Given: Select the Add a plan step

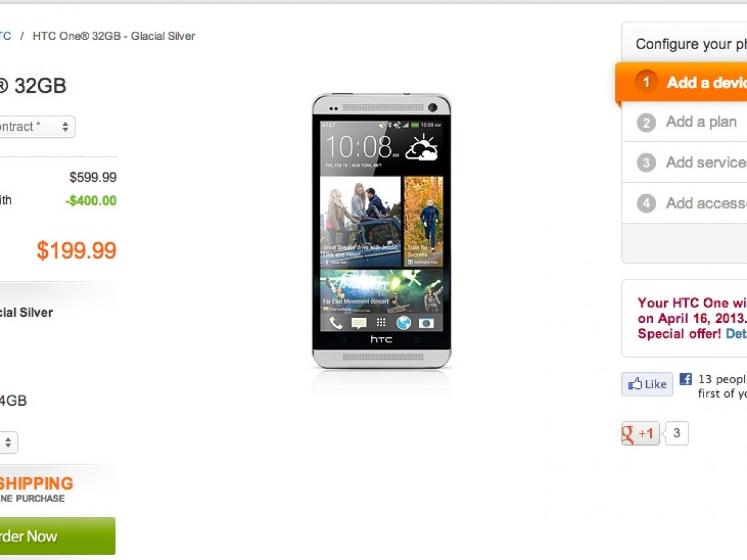Looking at the screenshot, I should click(701, 122).
